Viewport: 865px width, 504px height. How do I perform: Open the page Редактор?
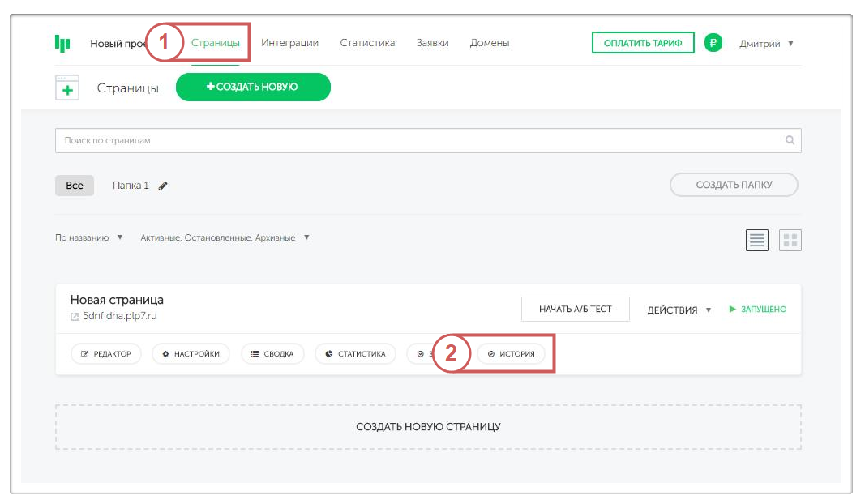coord(106,354)
